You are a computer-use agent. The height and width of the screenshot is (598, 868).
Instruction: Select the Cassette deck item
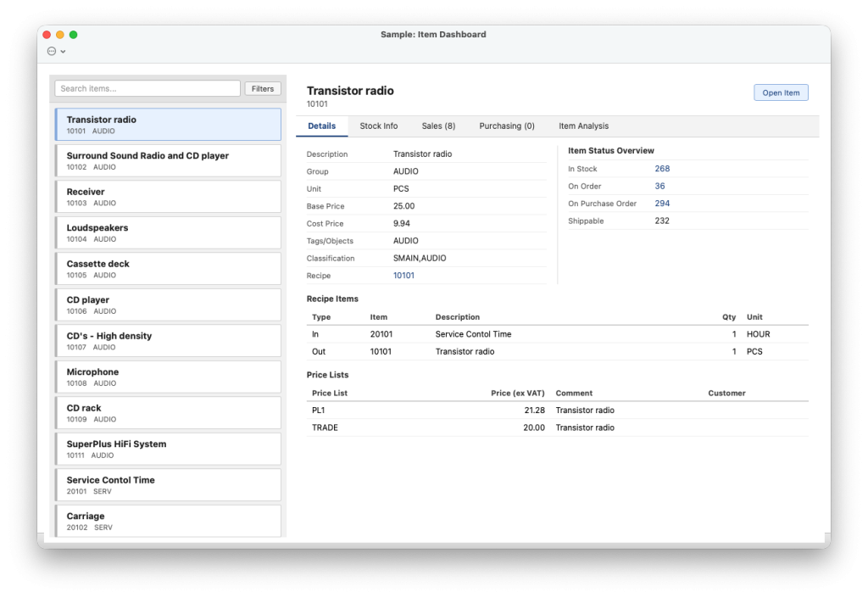169,269
